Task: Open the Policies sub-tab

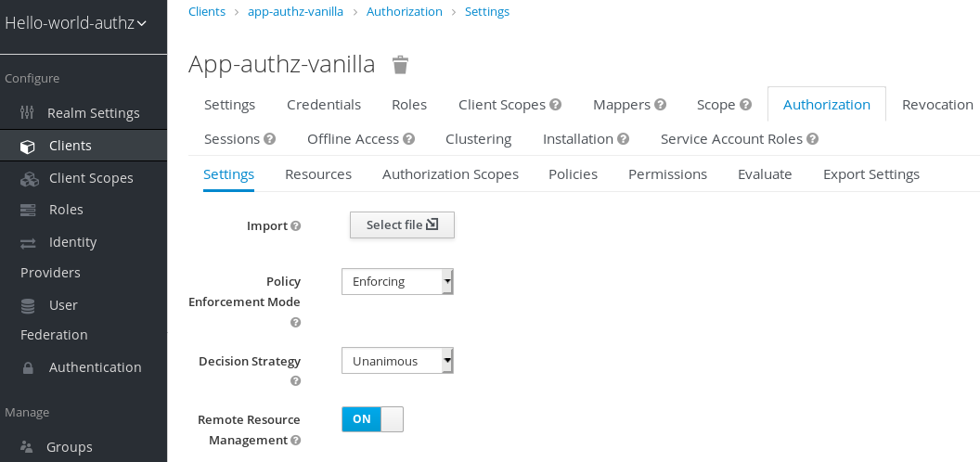Action: coord(573,174)
